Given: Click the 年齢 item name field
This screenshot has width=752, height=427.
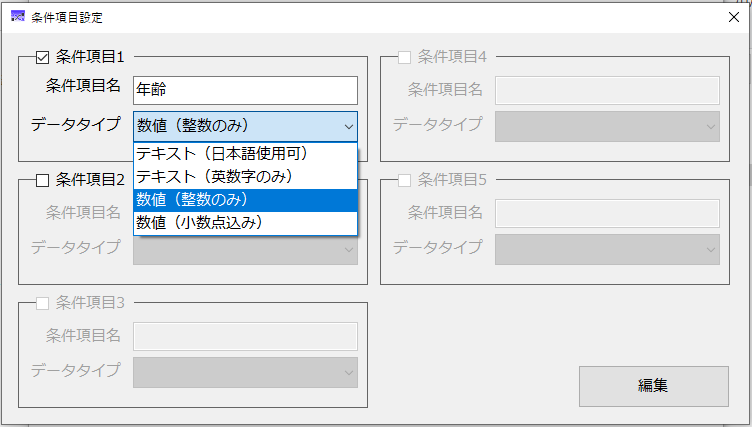Looking at the screenshot, I should pos(245,90).
